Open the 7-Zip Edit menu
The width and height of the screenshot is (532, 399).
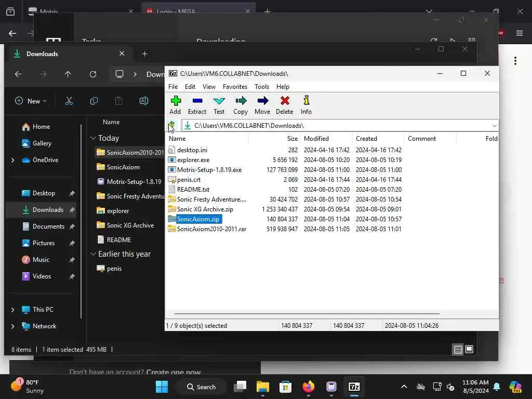pyautogui.click(x=190, y=87)
